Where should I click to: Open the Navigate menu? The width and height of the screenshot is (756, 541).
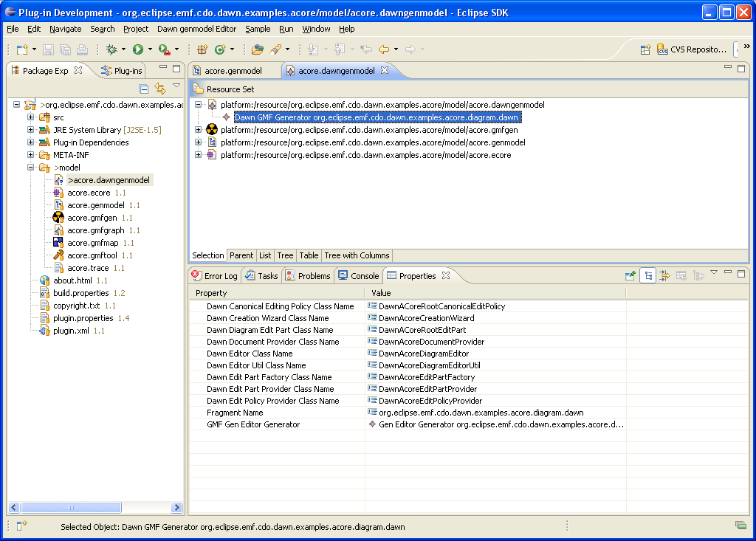tap(66, 29)
